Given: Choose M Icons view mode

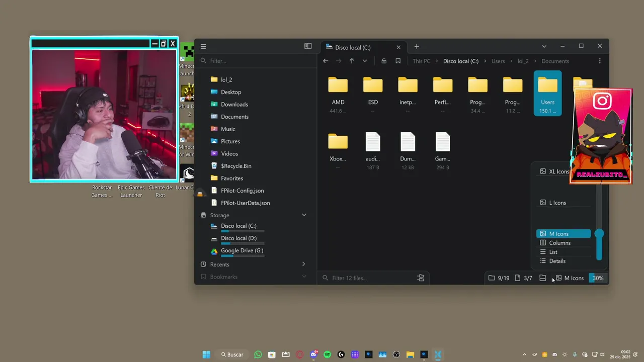Looking at the screenshot, I should click(563, 234).
